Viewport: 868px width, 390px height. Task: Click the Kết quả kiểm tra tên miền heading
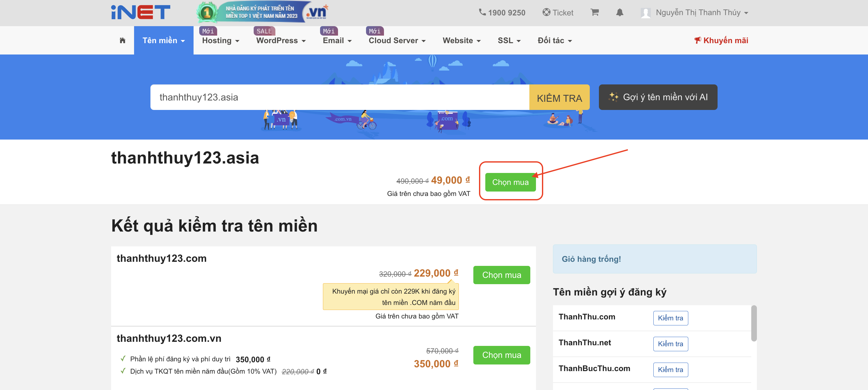click(x=214, y=225)
